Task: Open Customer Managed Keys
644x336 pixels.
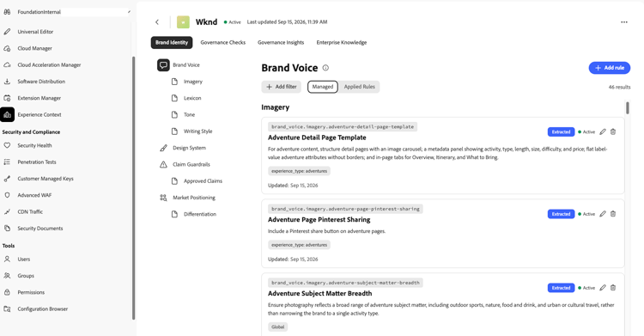Action: coord(46,179)
